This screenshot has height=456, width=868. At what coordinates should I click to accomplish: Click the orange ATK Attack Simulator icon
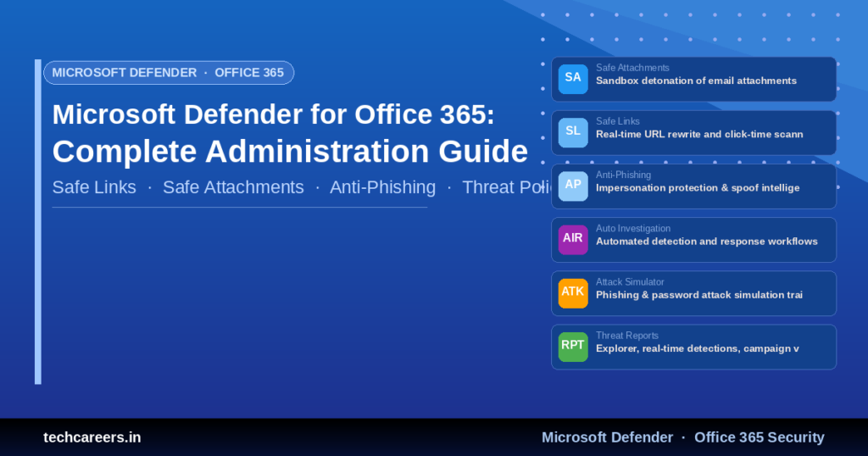coord(573,293)
